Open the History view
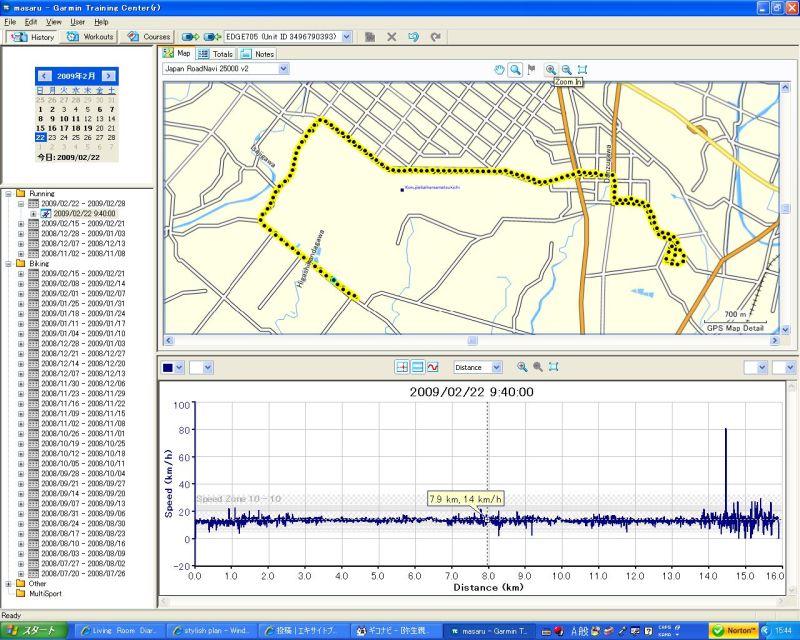This screenshot has height=640, width=800. (32, 37)
